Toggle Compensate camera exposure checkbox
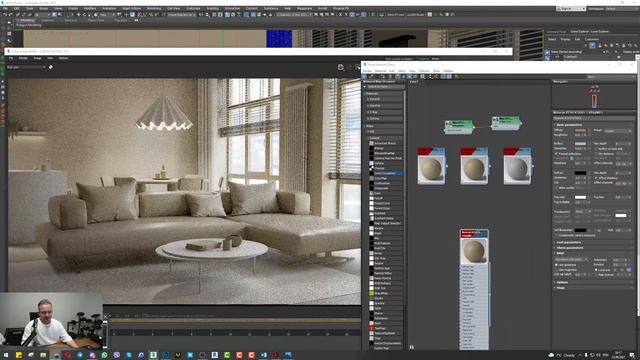Image resolution: width=640 pixels, height=360 pixels. tap(556, 236)
